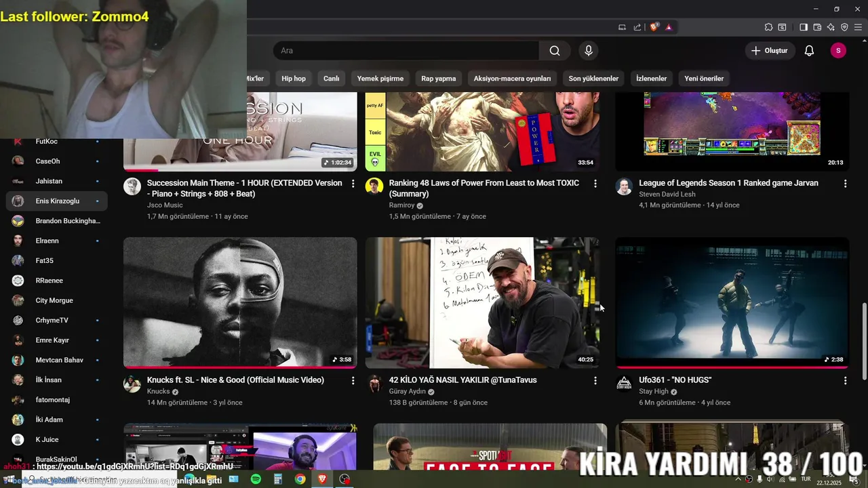Screen dimensions: 868x488
Task: Open Leo AI sparkle icon in toolbar
Action: [x=831, y=27]
